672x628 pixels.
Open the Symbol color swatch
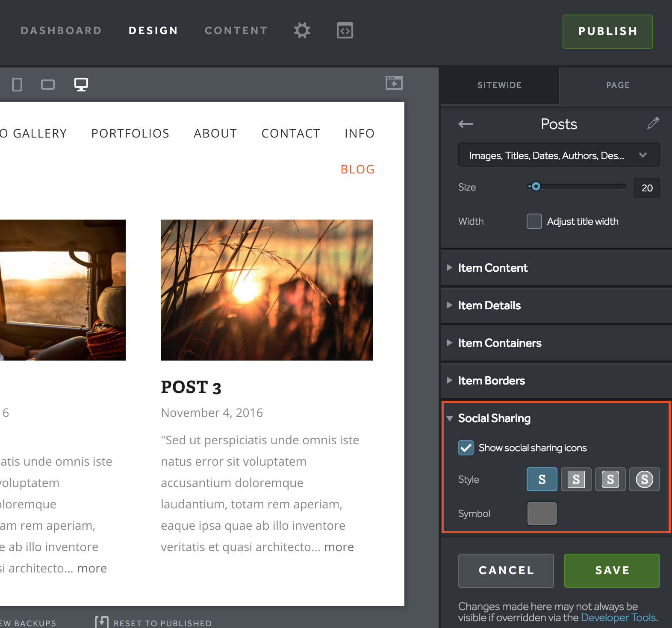[x=542, y=514]
